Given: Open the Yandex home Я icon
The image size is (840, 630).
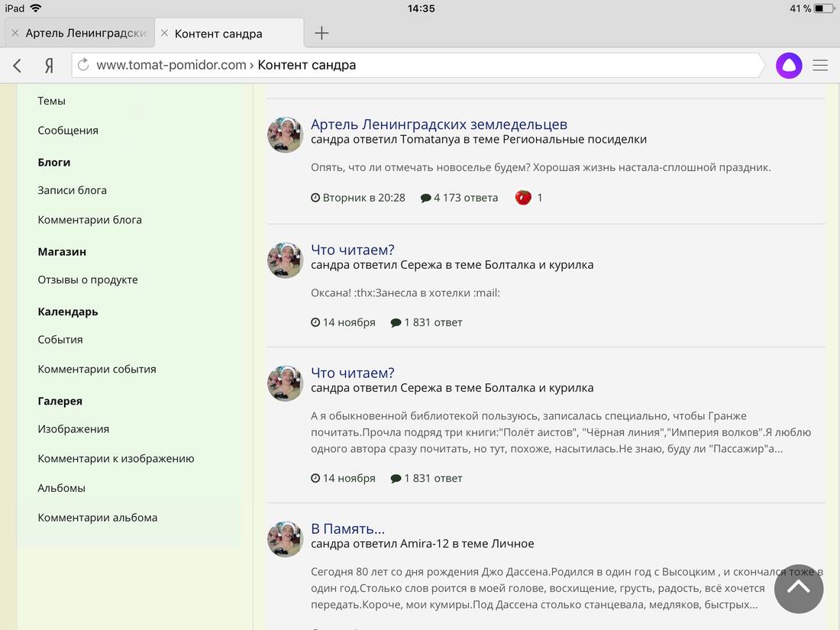Looking at the screenshot, I should (x=49, y=66).
